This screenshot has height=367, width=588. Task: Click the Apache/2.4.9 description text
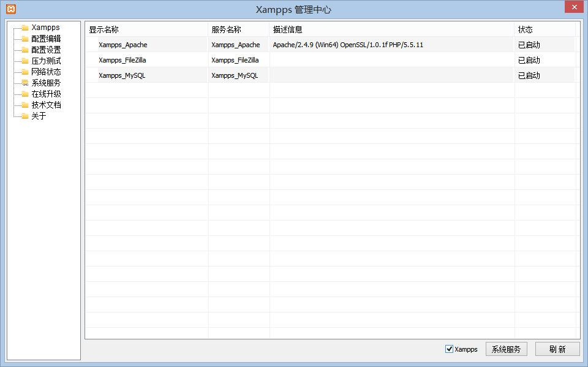pyautogui.click(x=348, y=45)
